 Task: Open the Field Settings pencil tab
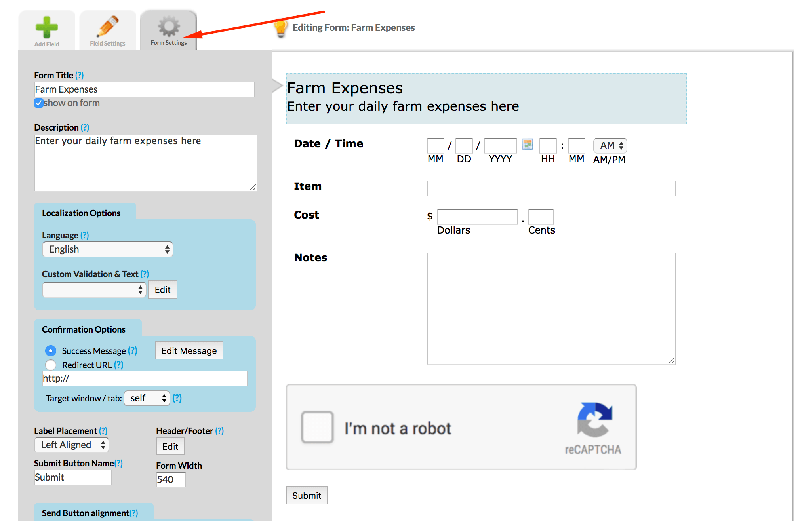point(108,30)
